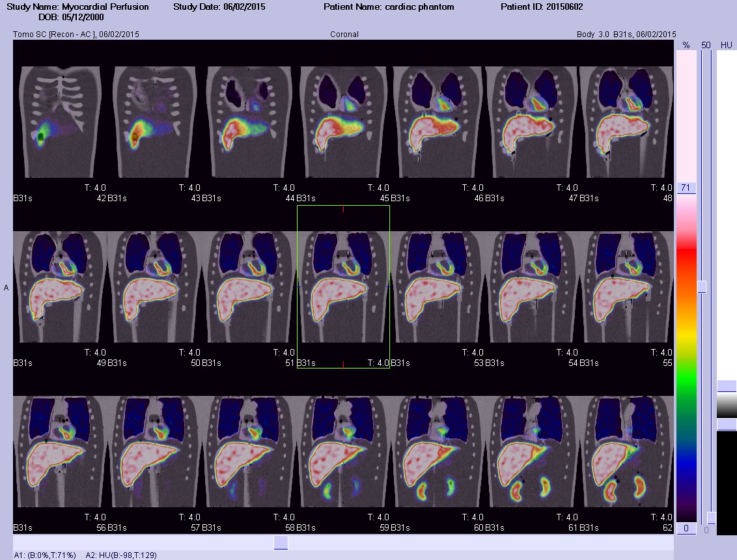Screen dimensions: 737x560
Task: Click the 'HU' scale header
Action: 726,45
